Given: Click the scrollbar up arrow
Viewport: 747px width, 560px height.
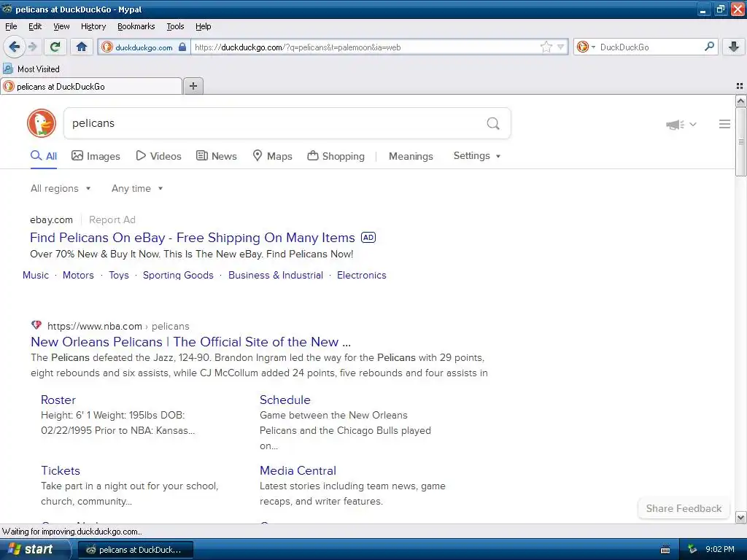Looking at the screenshot, I should coord(740,101).
